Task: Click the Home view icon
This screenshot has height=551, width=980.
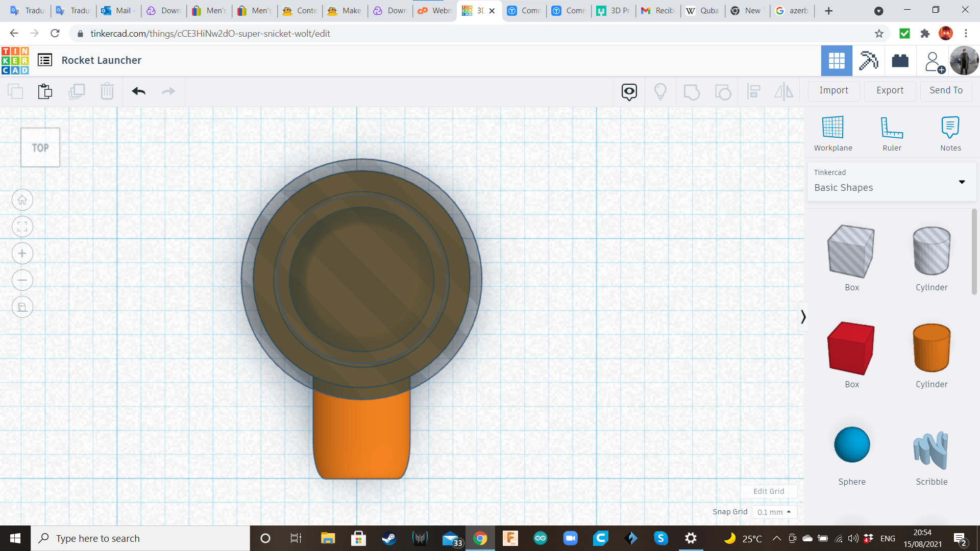Action: coord(22,200)
